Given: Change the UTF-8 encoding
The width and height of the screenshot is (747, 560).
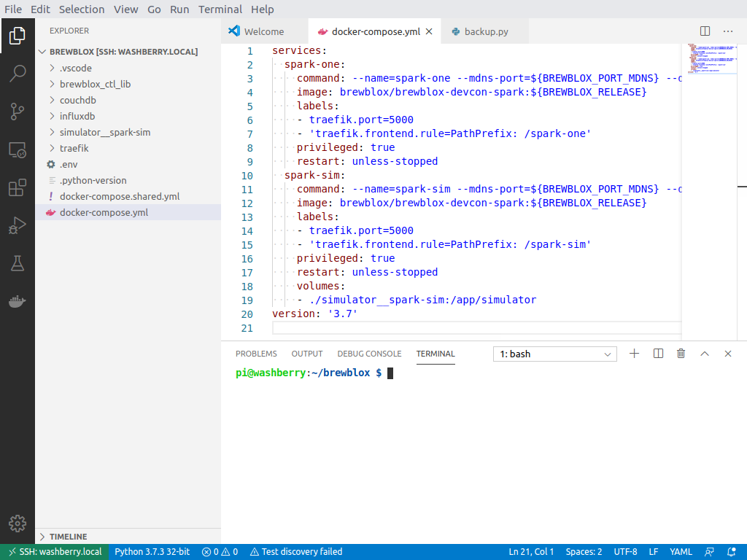Looking at the screenshot, I should pos(625,552).
